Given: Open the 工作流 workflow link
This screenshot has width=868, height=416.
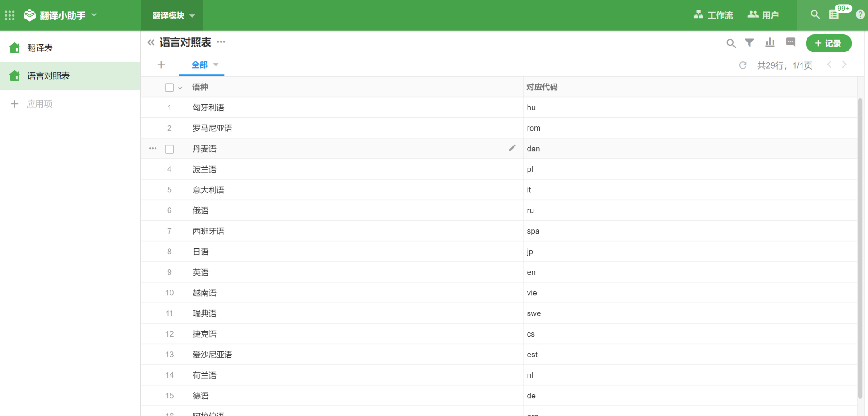Looking at the screenshot, I should pos(713,15).
